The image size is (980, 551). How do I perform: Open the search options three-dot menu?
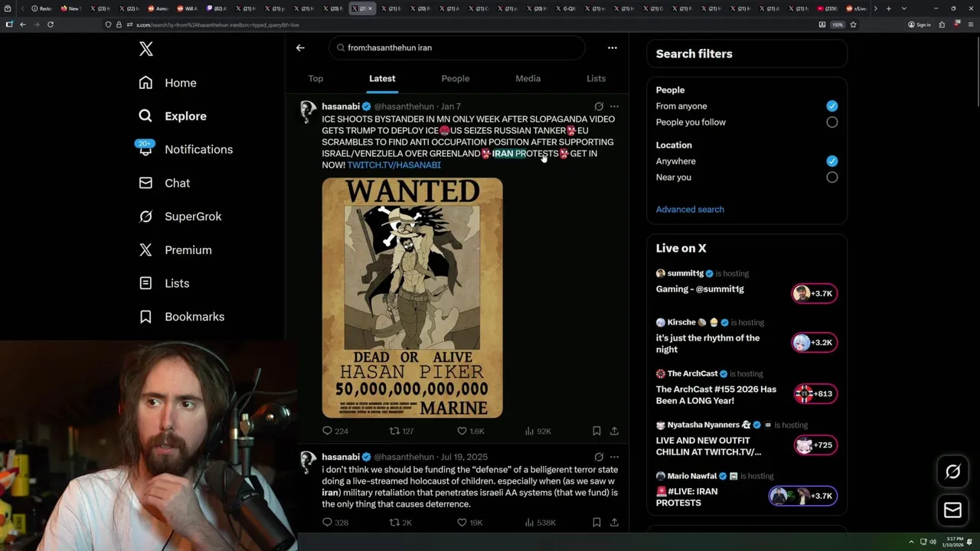click(612, 47)
